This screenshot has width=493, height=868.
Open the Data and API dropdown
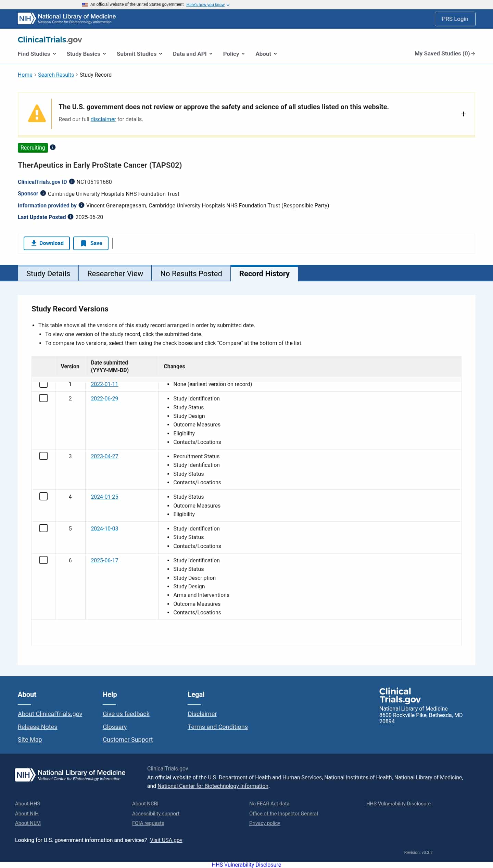point(193,54)
